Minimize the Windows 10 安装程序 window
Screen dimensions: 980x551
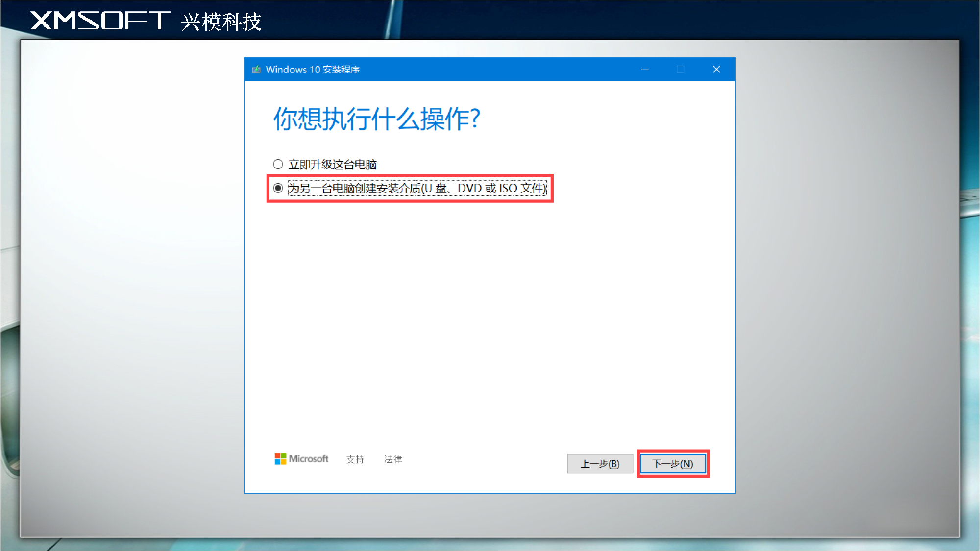coord(645,70)
